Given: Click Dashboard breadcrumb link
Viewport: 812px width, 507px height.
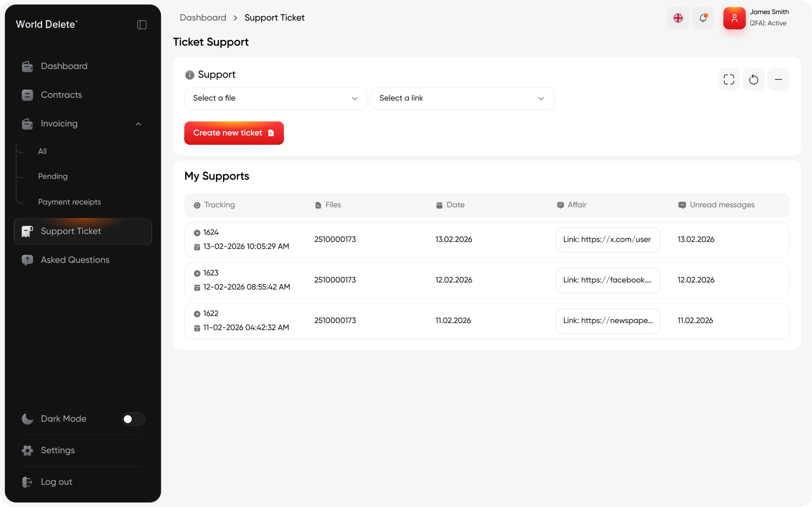Looking at the screenshot, I should [x=203, y=17].
